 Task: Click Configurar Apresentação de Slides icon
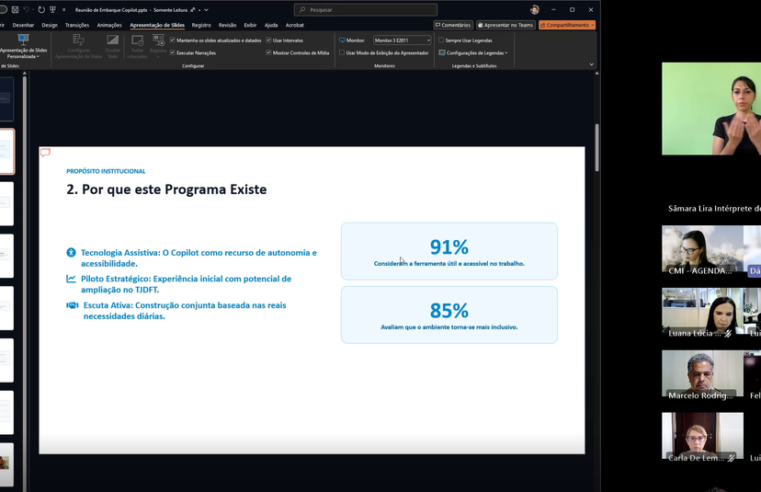click(79, 39)
